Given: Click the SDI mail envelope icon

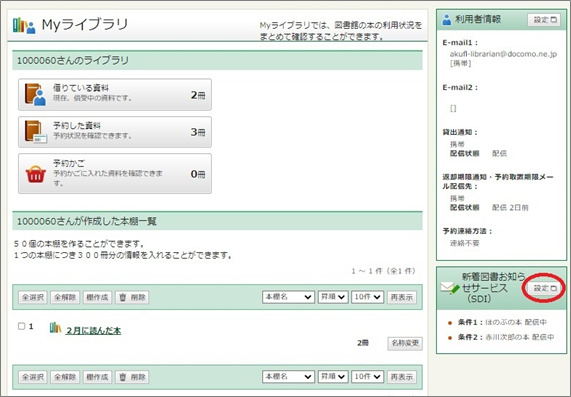Looking at the screenshot, I should 450,288.
